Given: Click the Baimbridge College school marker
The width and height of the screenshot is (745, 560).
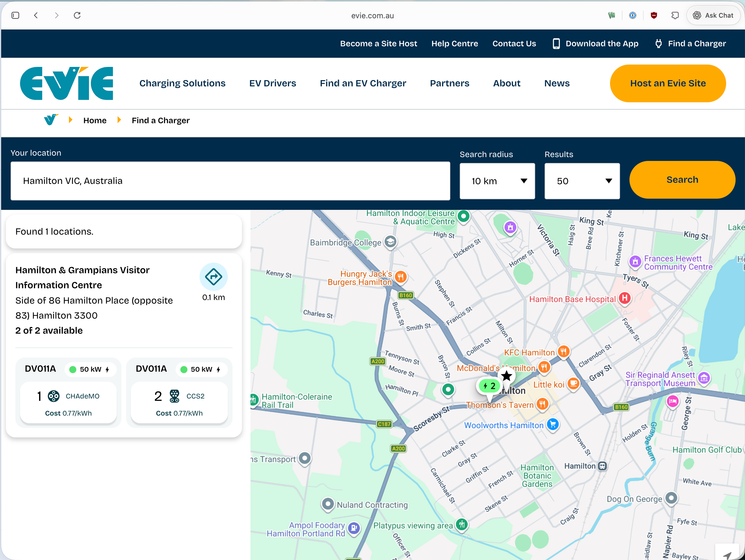Looking at the screenshot, I should (x=391, y=242).
